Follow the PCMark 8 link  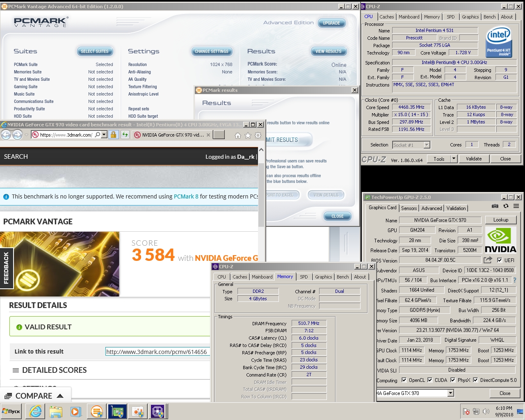[186, 196]
